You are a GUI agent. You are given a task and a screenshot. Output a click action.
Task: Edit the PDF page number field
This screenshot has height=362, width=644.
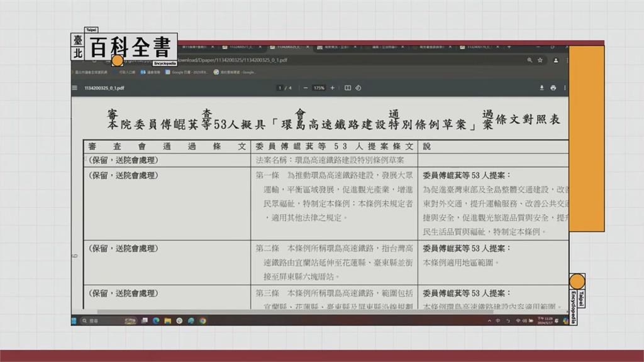(x=280, y=88)
